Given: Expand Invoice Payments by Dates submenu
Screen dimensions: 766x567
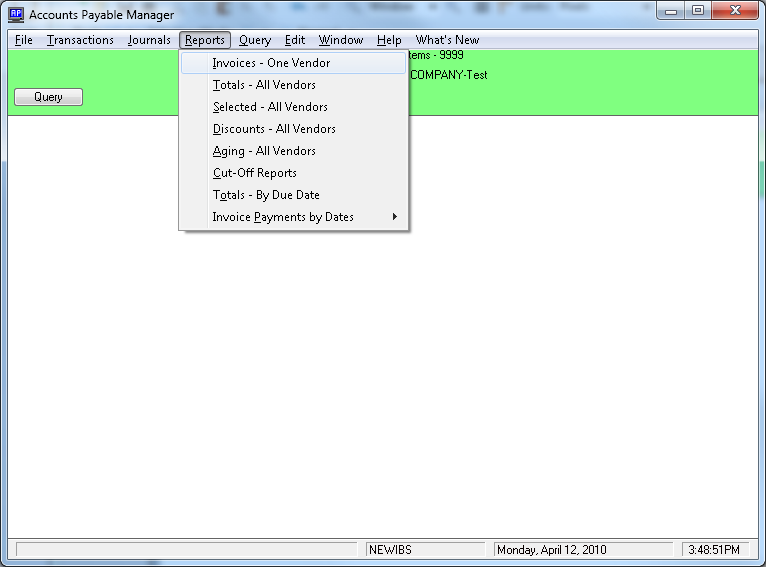Looking at the screenshot, I should (283, 217).
